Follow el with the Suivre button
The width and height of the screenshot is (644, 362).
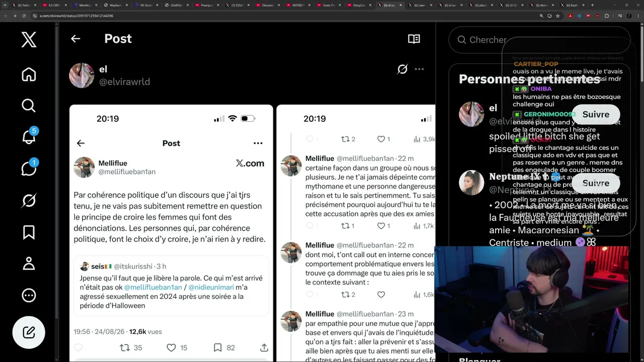(x=596, y=115)
